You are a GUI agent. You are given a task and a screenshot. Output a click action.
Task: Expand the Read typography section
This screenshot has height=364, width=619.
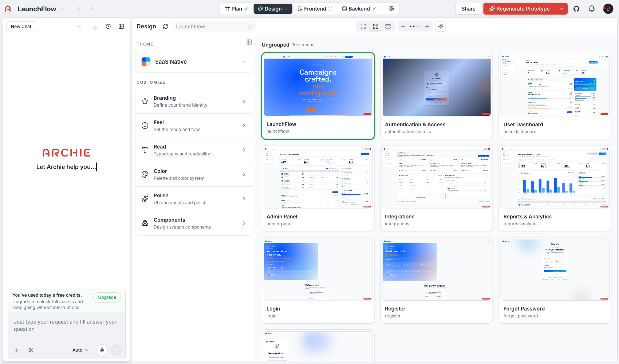(194, 150)
